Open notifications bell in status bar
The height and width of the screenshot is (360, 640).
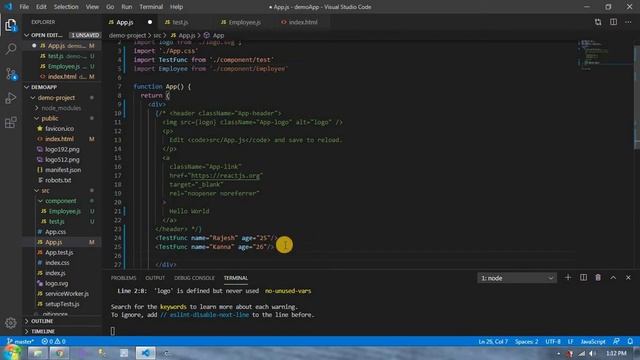630,341
